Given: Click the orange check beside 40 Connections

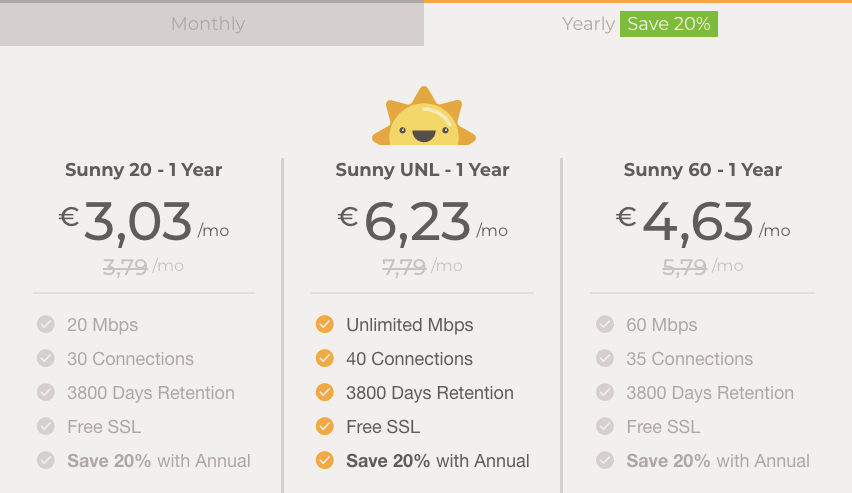Looking at the screenshot, I should [325, 358].
